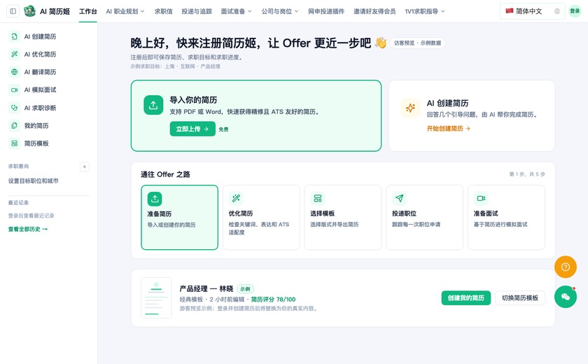Open 查看全部历史 link
This screenshot has height=364, width=588.
(28, 229)
